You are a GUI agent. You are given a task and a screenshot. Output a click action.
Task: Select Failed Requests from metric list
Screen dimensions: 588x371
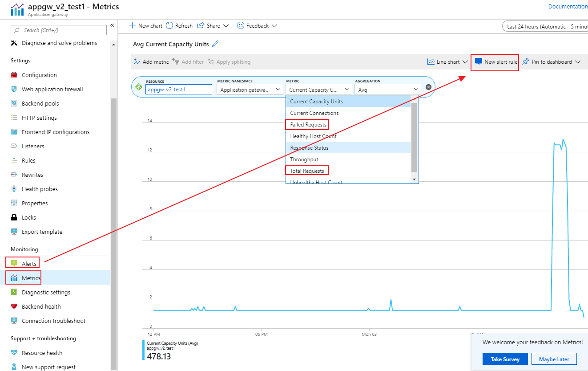click(308, 125)
